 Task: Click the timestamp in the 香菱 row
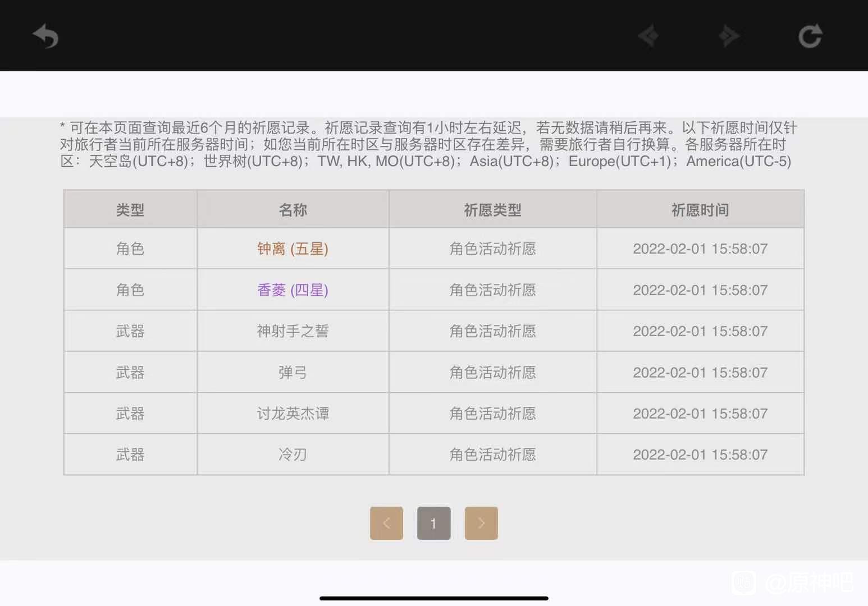700,290
